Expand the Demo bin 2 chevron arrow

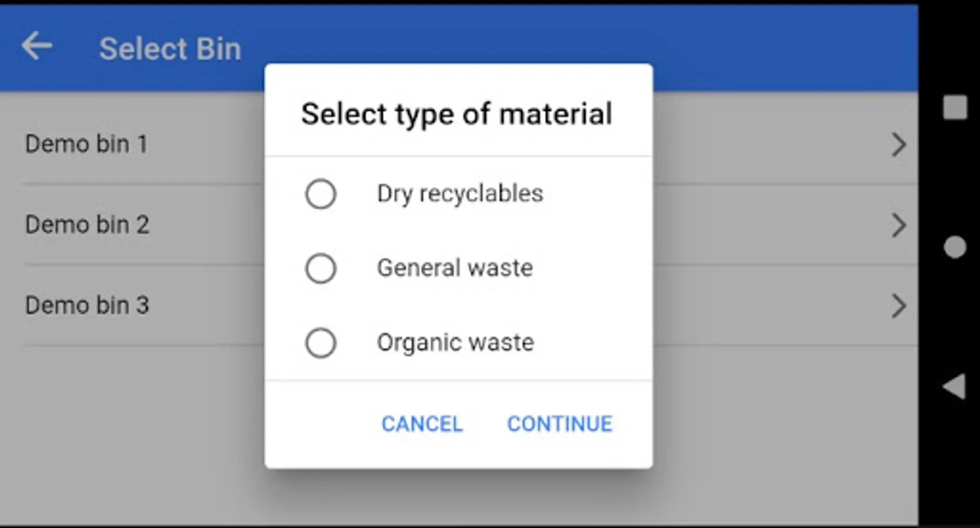[x=898, y=225]
